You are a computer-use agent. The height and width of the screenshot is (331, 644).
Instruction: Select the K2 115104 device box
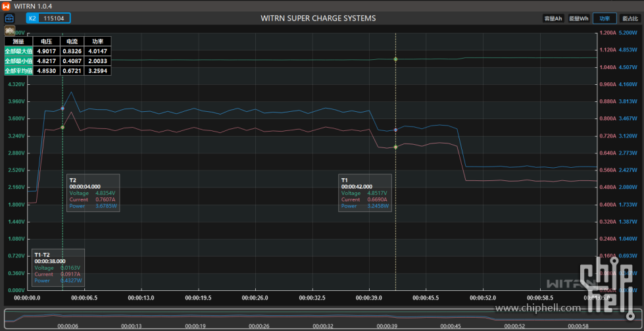point(48,18)
